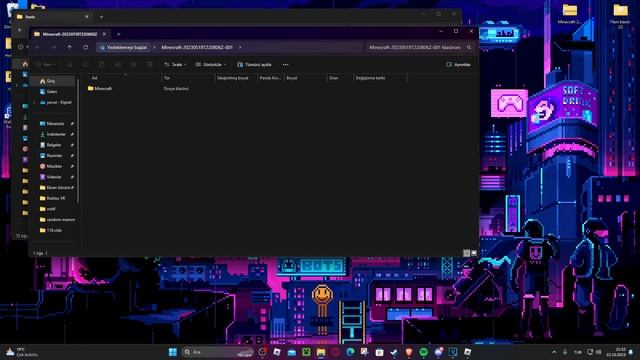The height and width of the screenshot is (360, 640).
Task: Switch to large icons view in the status bar
Action: [x=474, y=253]
